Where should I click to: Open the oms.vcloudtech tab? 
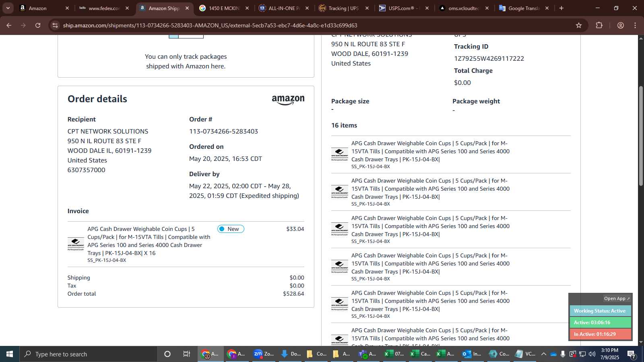[464, 8]
